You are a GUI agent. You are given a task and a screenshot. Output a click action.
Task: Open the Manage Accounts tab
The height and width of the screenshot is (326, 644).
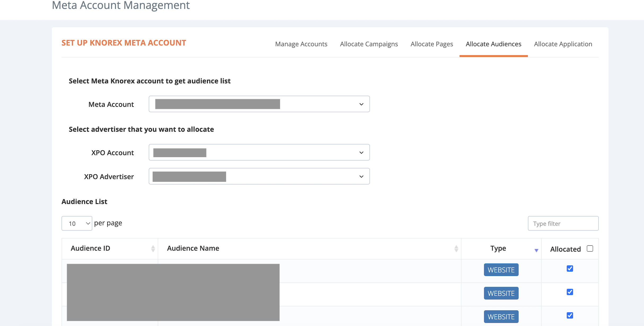pos(301,44)
